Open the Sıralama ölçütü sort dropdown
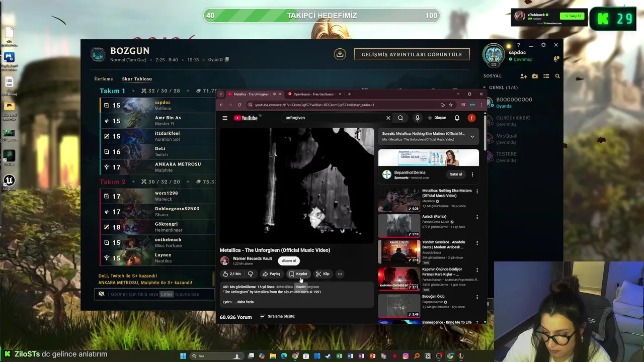 point(277,316)
